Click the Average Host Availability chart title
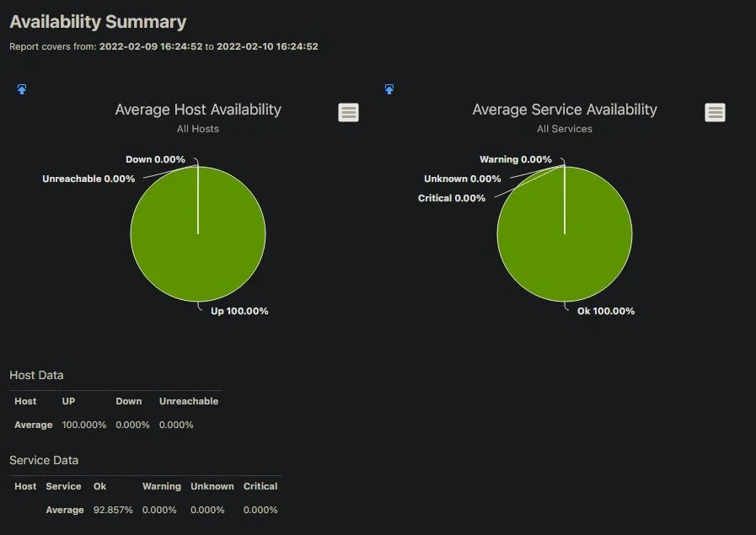 (198, 110)
